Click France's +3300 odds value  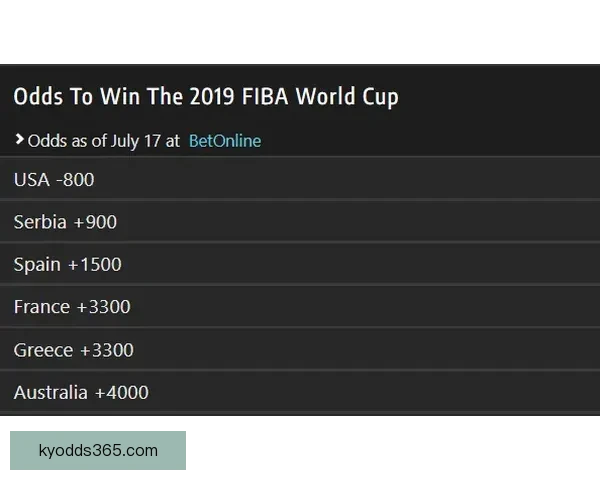[104, 307]
